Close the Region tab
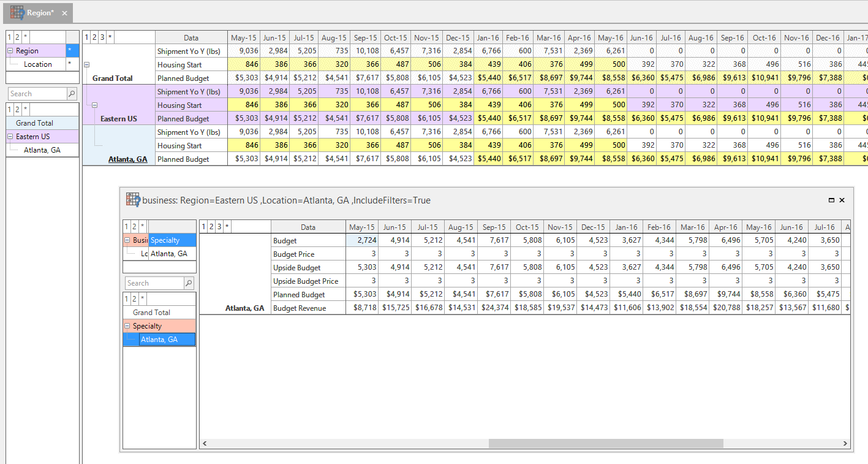 64,13
